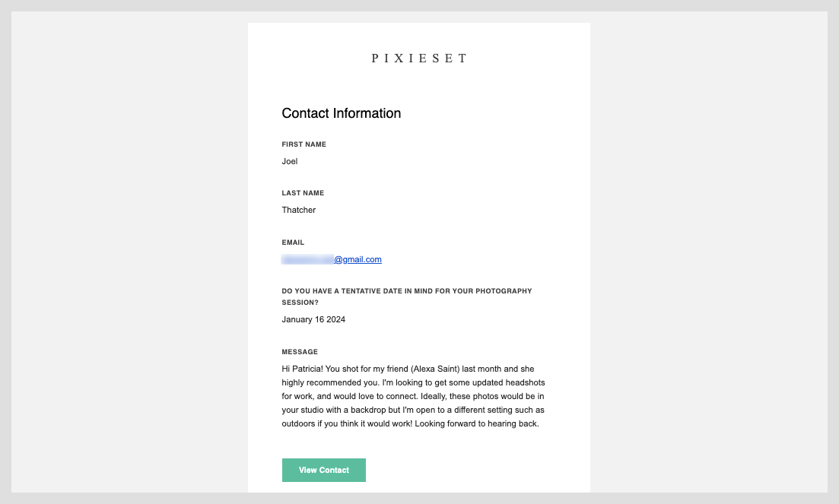Click the FIRST NAME field label
Image resolution: width=839 pixels, height=504 pixels.
coord(304,144)
